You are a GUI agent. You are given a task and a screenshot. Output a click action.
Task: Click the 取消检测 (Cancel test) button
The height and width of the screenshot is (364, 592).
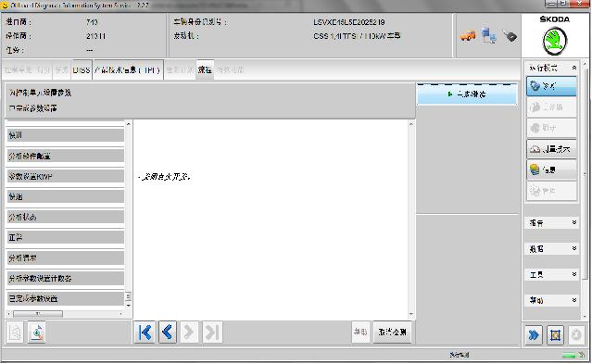(x=392, y=333)
